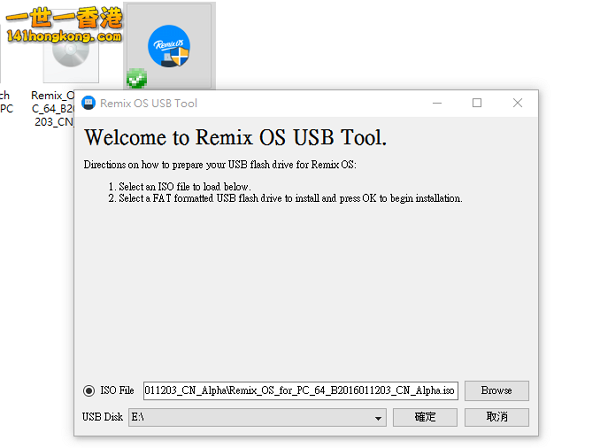Screen dimensions: 600x448
Task: Open the USB Disk drive dropdown arrow
Action: tap(379, 417)
